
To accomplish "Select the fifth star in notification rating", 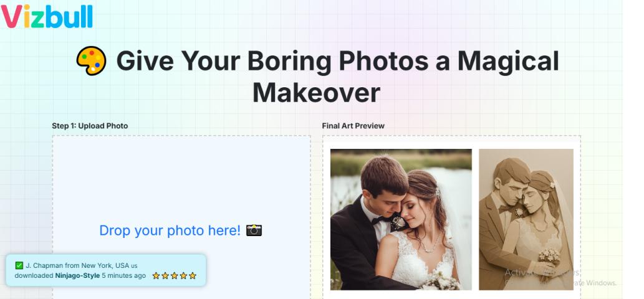I will point(193,275).
